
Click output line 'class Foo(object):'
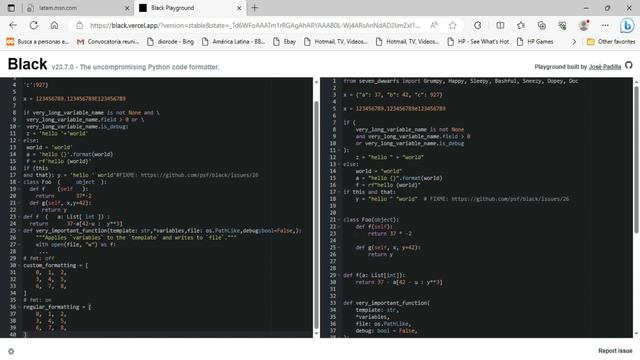pyautogui.click(x=371, y=220)
